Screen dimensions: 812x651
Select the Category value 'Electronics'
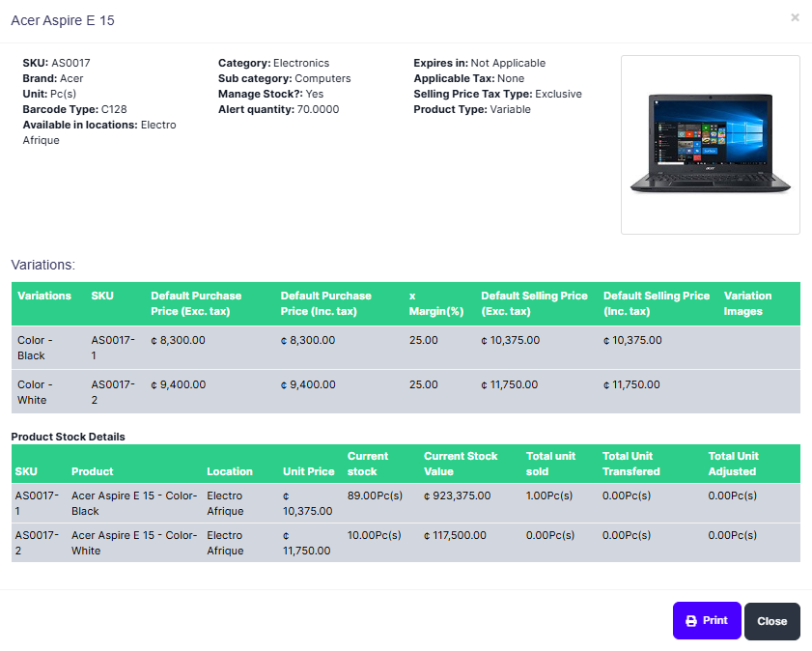point(301,63)
